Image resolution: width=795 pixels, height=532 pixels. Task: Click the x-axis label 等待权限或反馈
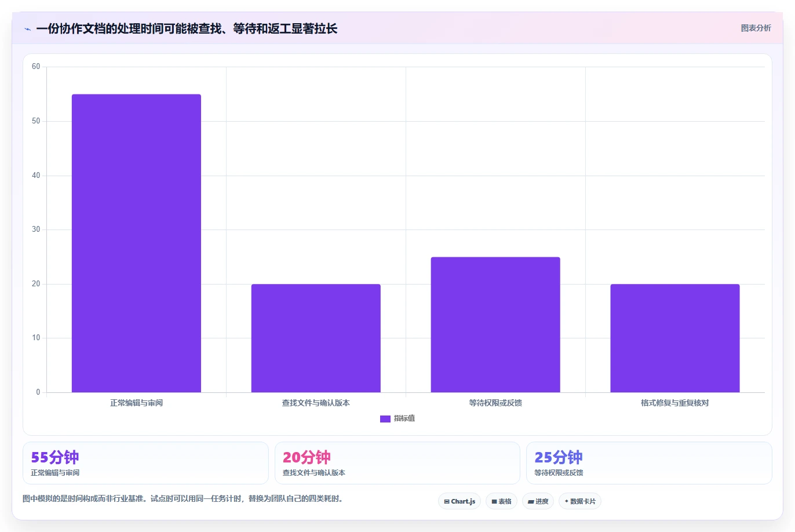pos(495,403)
